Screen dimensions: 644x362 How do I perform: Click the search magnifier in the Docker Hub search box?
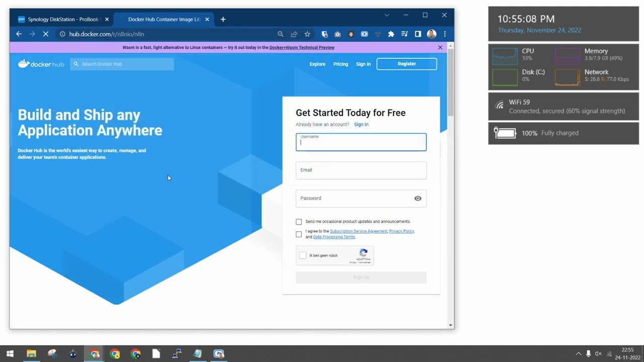tap(76, 64)
